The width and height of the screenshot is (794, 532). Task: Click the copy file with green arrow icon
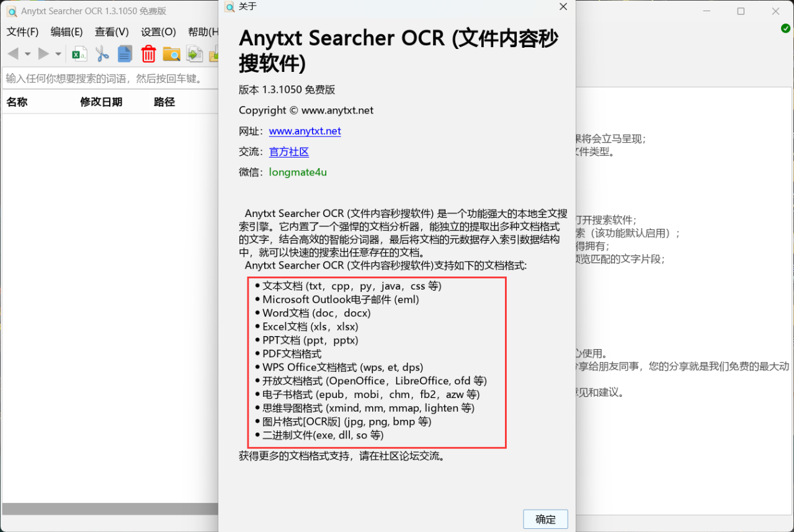195,54
